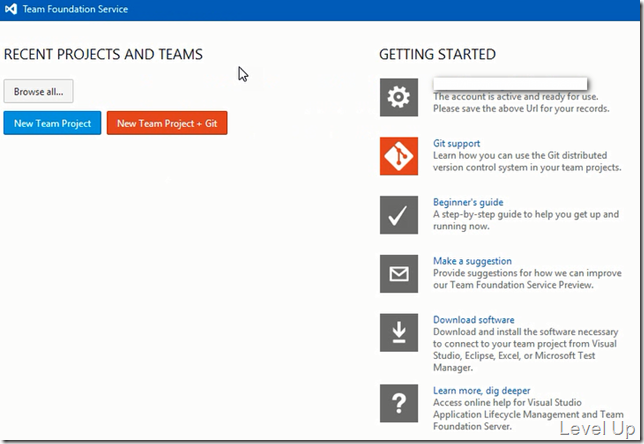644x444 pixels.
Task: Click the RECENT PROJECTS AND TEAMS heading
Action: (103, 54)
